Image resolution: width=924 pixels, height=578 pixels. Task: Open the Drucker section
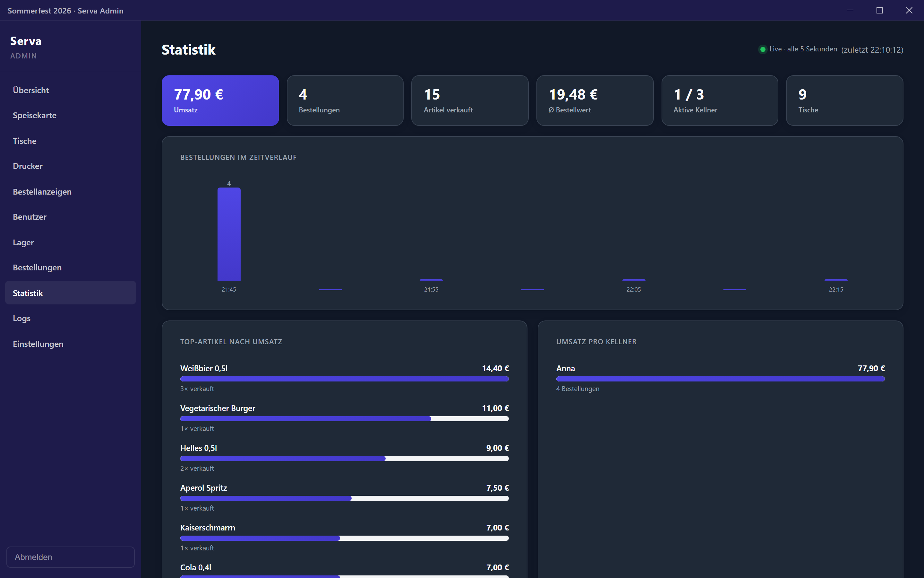point(70,166)
